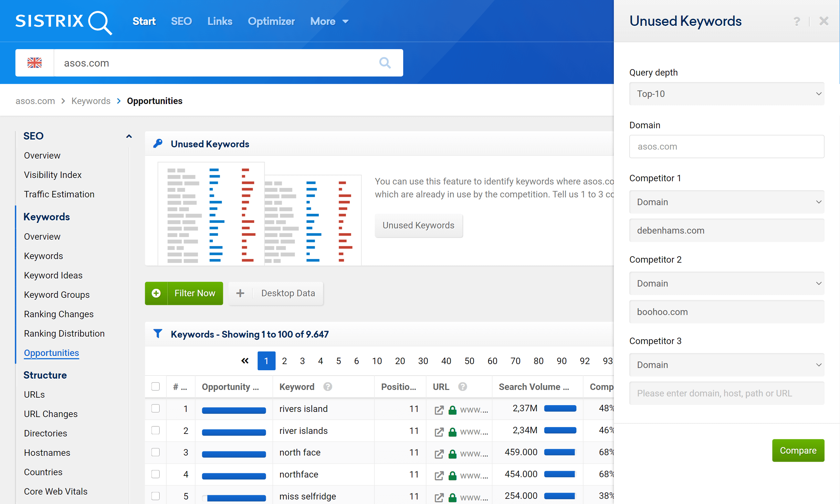Open external link icon for miss selfridge row

[x=439, y=498]
